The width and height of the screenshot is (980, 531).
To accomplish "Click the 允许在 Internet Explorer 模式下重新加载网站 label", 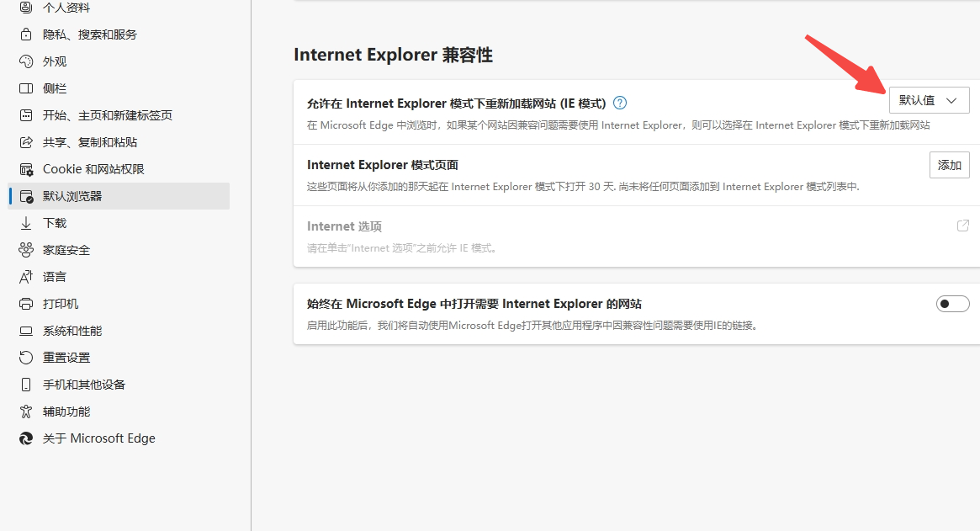I will coord(456,104).
